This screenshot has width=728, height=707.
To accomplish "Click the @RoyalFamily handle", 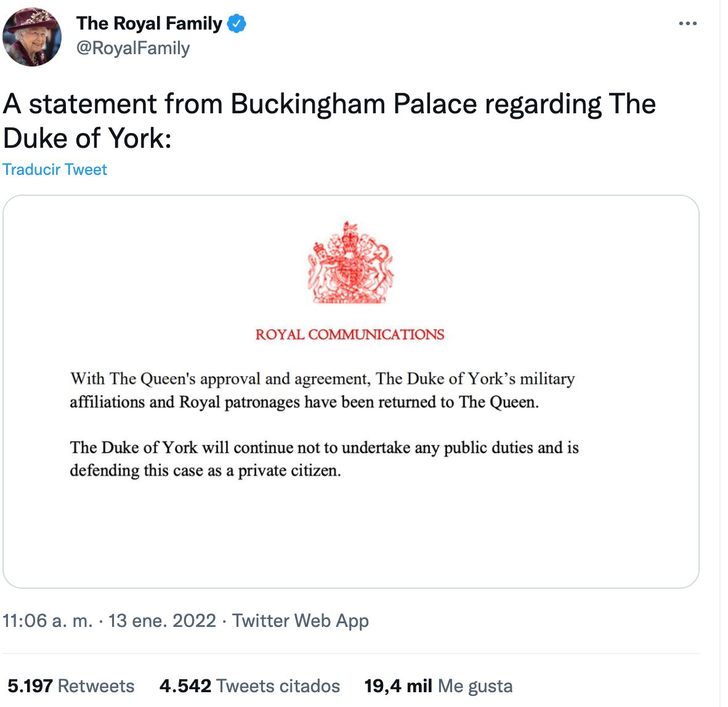I will (133, 48).
